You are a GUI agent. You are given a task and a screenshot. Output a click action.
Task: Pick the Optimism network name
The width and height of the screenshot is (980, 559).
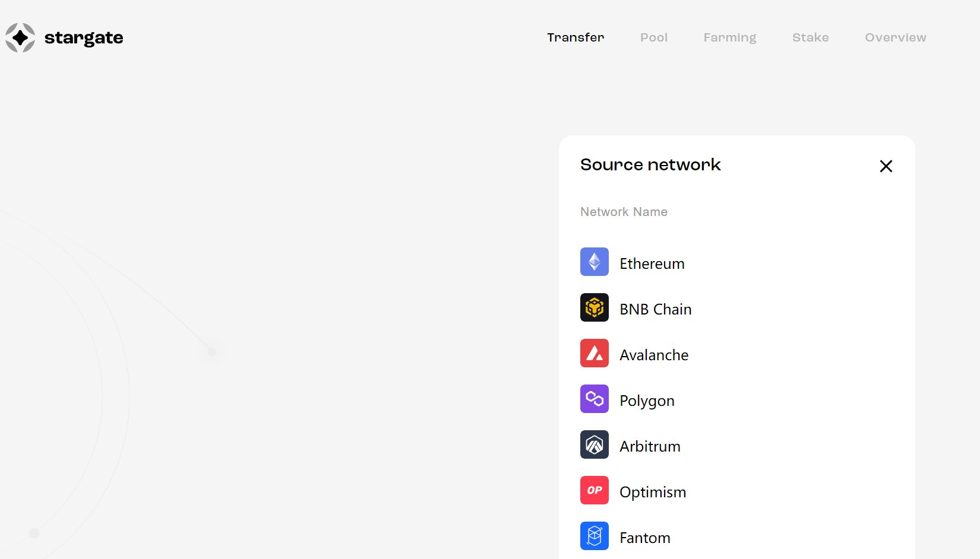[652, 492]
